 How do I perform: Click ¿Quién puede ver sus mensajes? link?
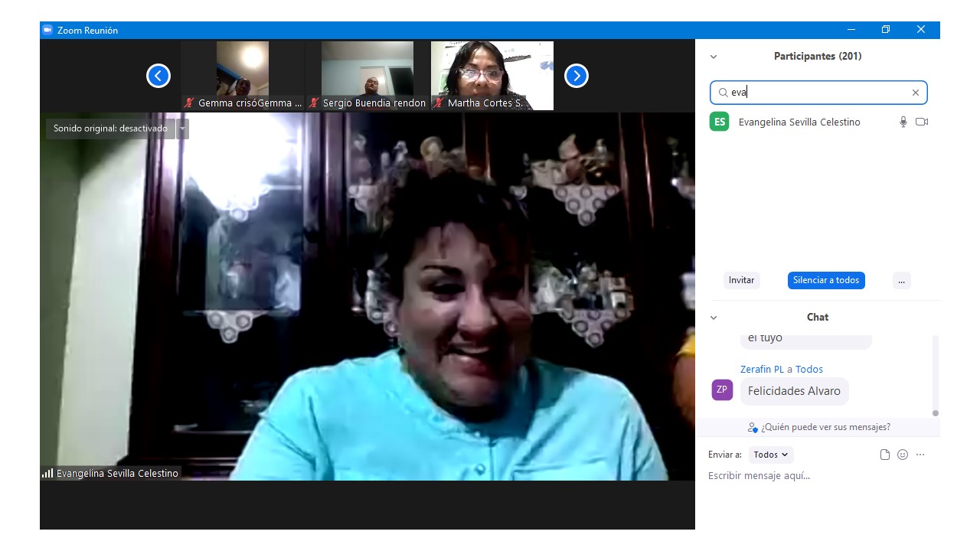825,427
